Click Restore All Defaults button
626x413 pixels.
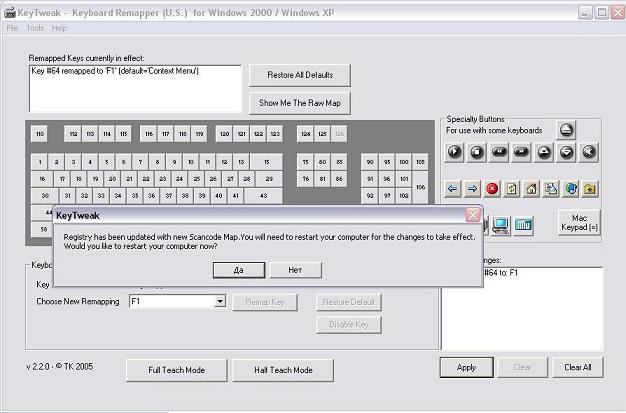300,75
